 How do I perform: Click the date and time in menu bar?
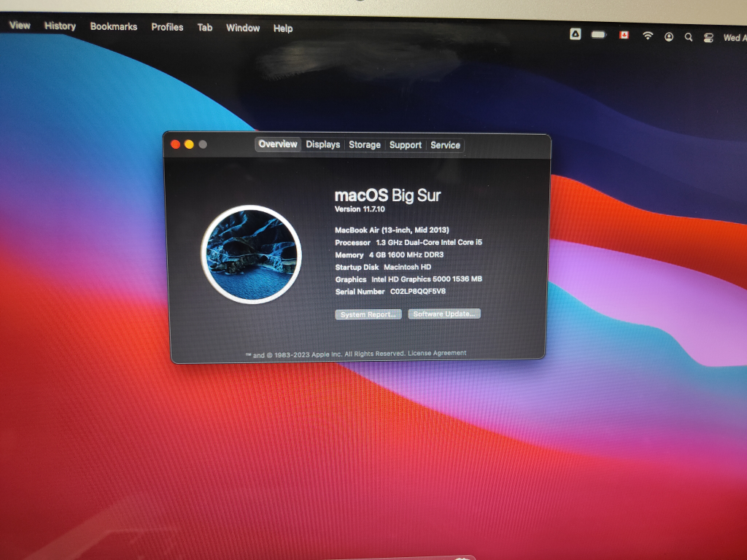tap(734, 38)
